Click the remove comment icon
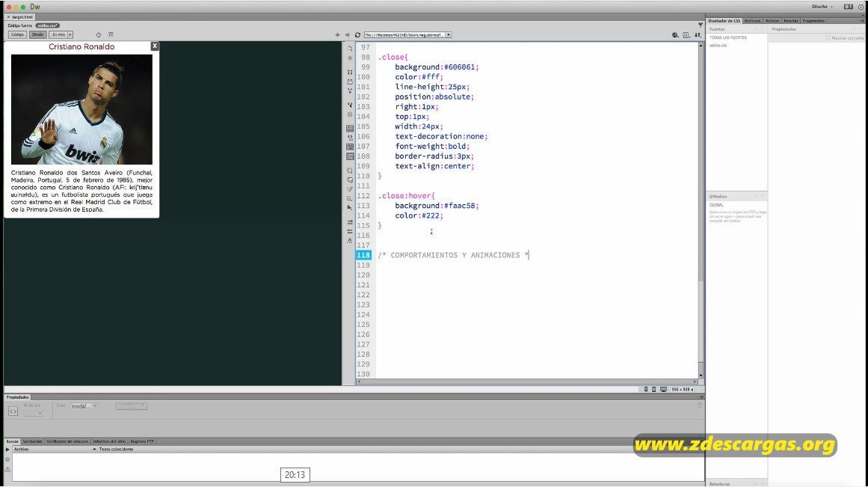This screenshot has width=868, height=487. 350,180
